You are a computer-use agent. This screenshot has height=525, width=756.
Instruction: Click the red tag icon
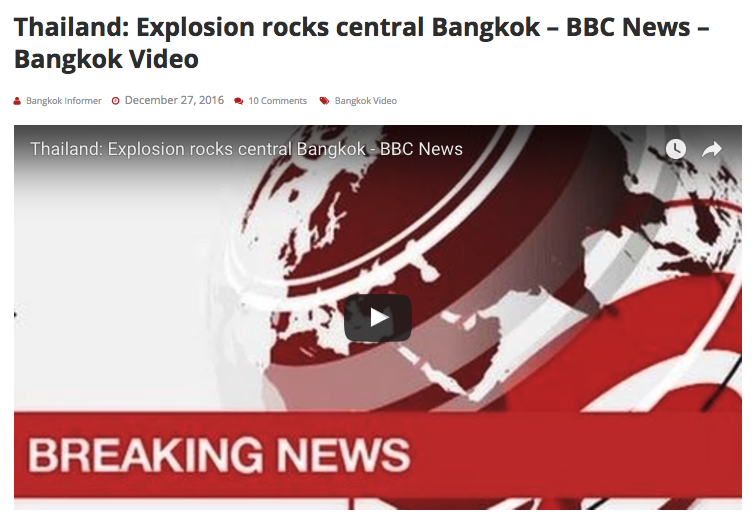324,100
